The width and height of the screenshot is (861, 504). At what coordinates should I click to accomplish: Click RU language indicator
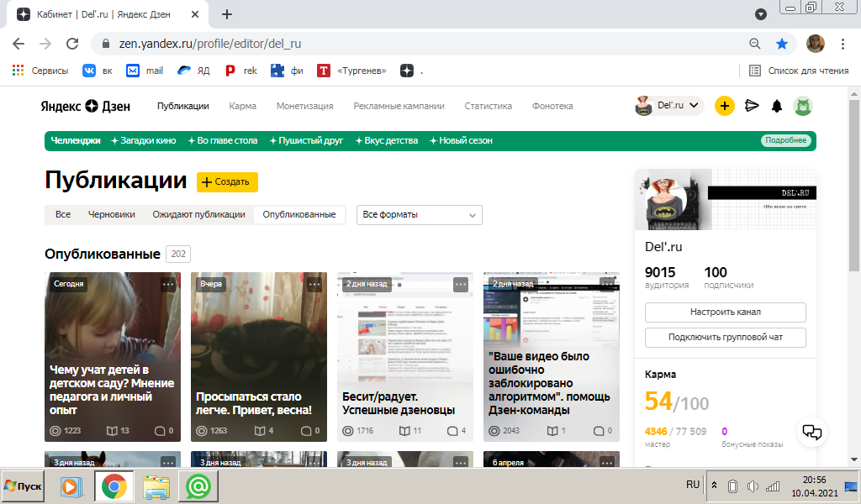(693, 485)
